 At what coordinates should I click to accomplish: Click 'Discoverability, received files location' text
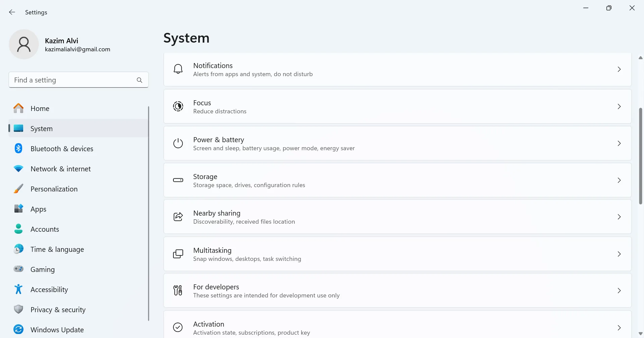pos(244,222)
